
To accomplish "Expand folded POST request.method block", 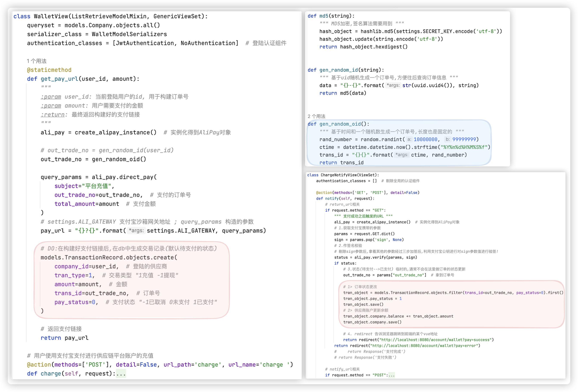I will 392,375.
